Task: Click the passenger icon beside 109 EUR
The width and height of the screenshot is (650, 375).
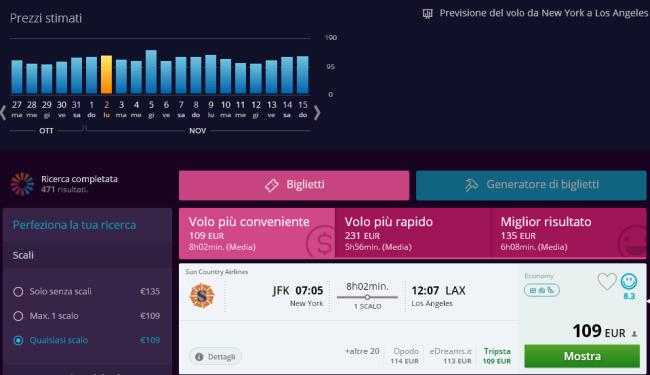Action: click(x=634, y=334)
